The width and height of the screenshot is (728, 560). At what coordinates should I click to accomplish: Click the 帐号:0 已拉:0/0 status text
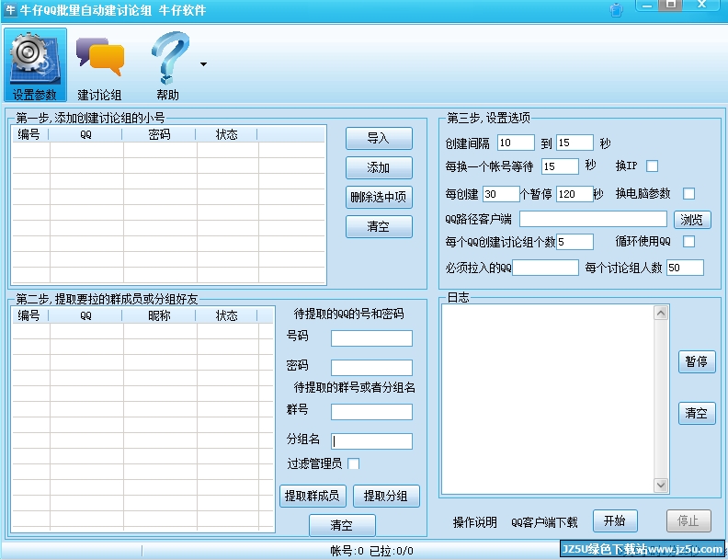point(371,551)
